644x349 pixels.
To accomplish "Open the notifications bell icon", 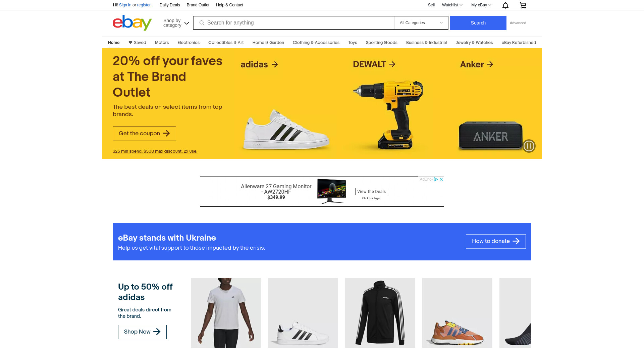I will coord(505,5).
